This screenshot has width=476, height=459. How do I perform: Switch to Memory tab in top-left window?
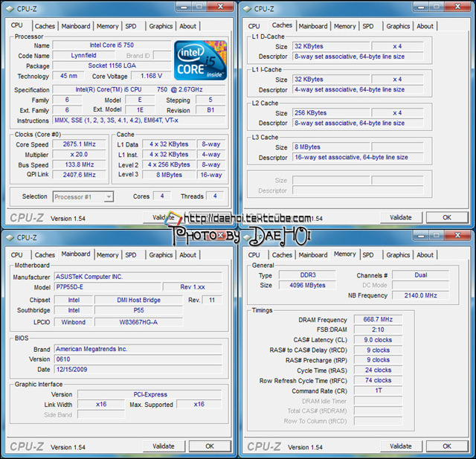click(107, 26)
